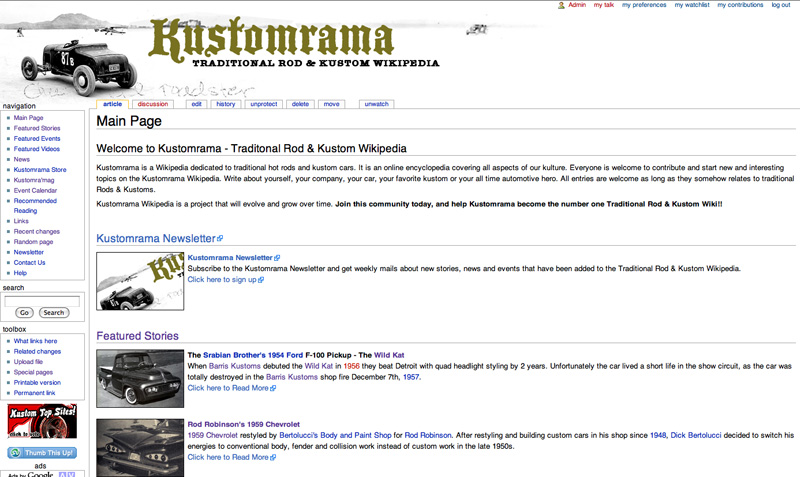Click Read More under Rod Robinson story
Image resolution: width=800 pixels, height=477 pixels.
point(228,458)
